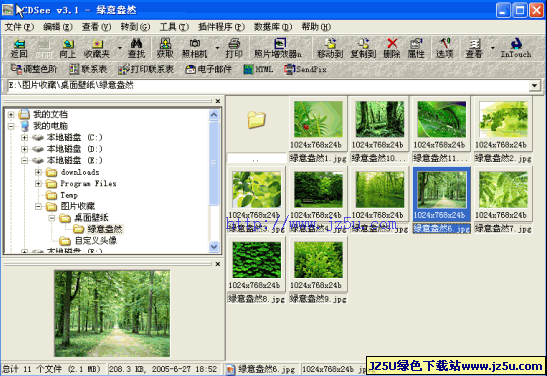
Task: Select the 绿意盎然6.jpg highlighted thumbnail
Action: coord(441,200)
